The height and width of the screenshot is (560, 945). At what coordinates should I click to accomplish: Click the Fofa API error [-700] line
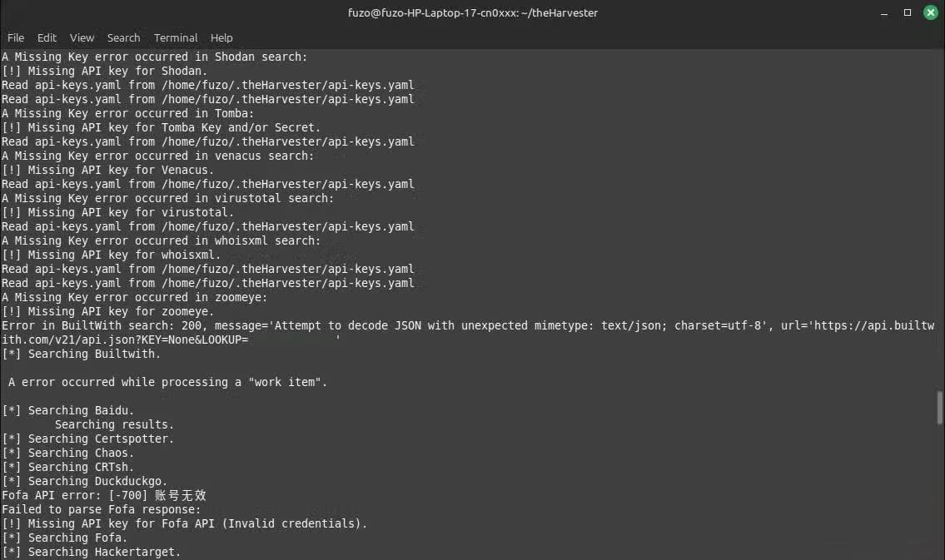pos(104,495)
